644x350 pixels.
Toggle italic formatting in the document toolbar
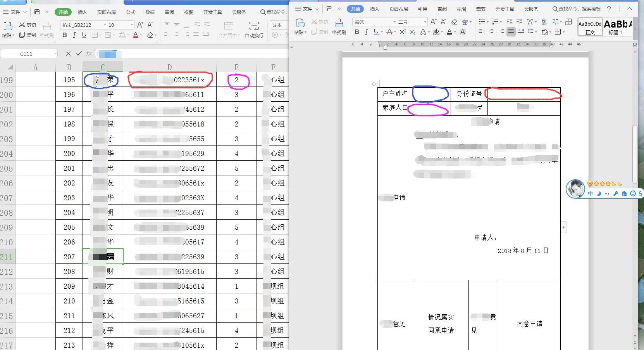[367, 32]
